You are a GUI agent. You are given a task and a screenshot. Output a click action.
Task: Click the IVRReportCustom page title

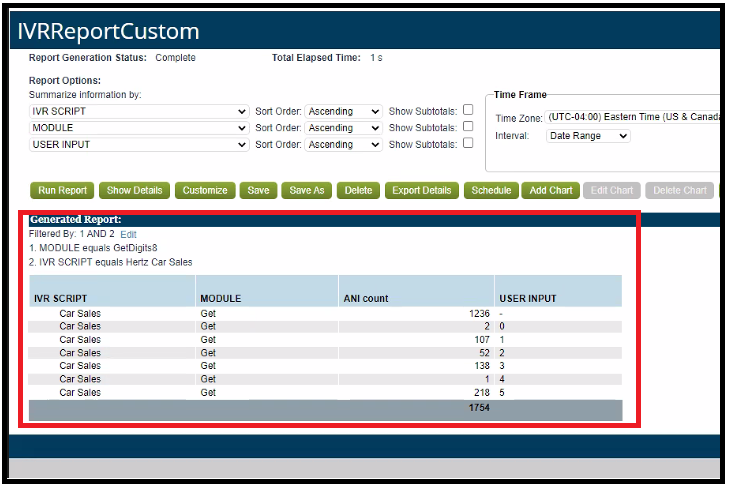coord(108,31)
